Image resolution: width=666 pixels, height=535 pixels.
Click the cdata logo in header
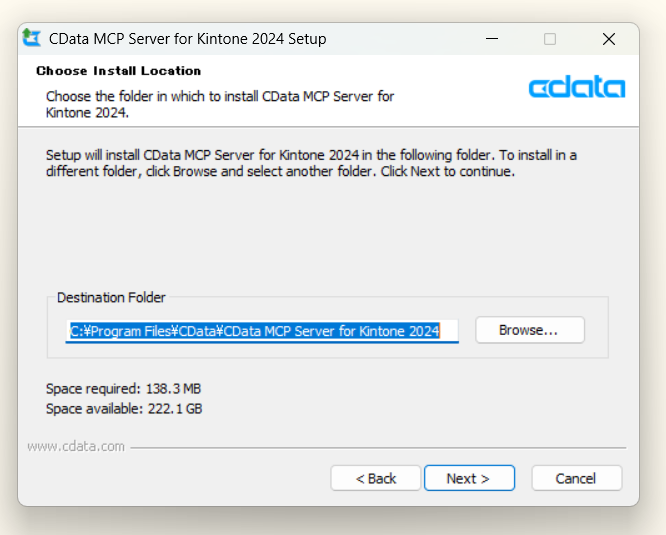(576, 87)
